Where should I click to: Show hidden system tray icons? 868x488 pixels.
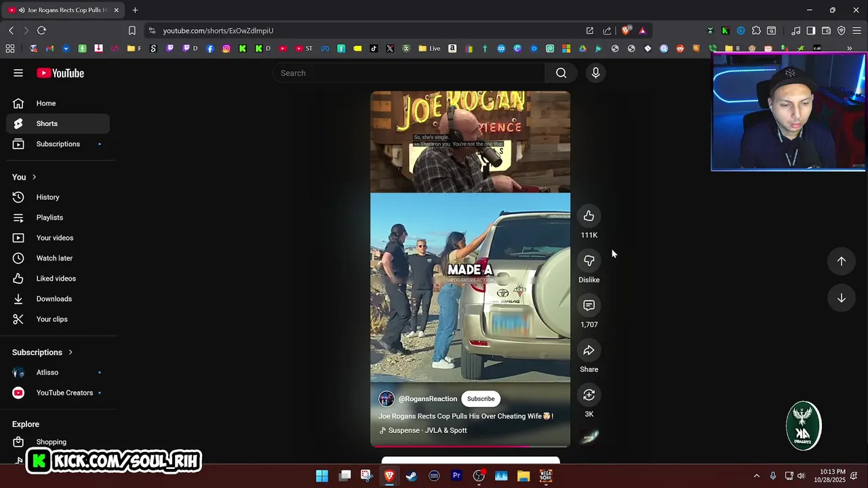point(757,476)
